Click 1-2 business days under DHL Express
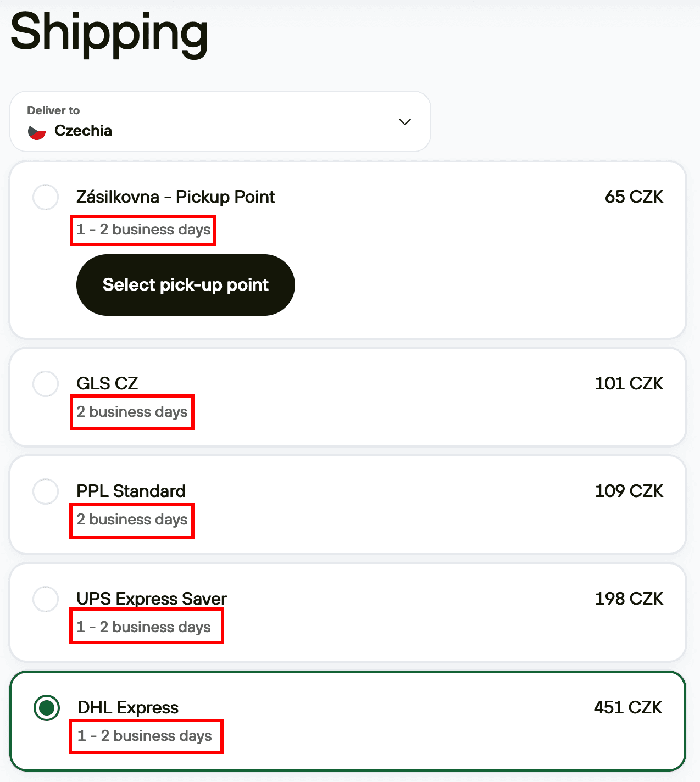700x782 pixels. coord(146,736)
